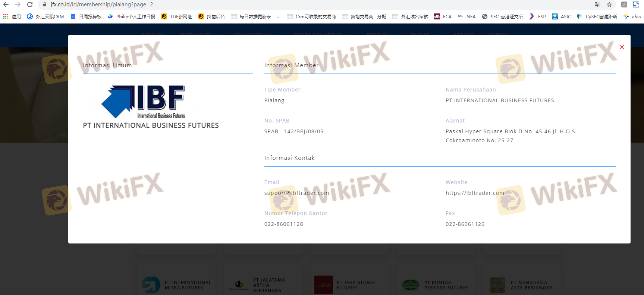The width and height of the screenshot is (644, 295).
Task: Select the company name under IBF logo
Action: click(151, 125)
